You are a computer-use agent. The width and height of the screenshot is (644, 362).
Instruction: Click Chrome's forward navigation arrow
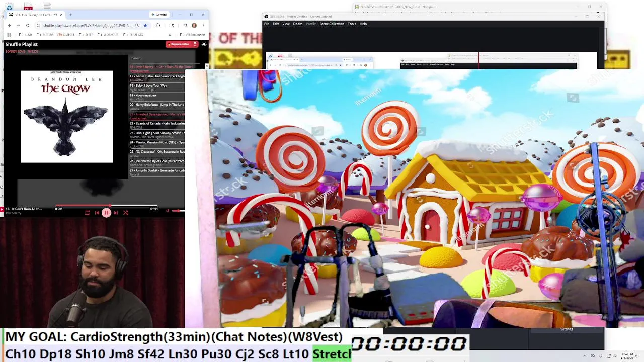click(18, 25)
